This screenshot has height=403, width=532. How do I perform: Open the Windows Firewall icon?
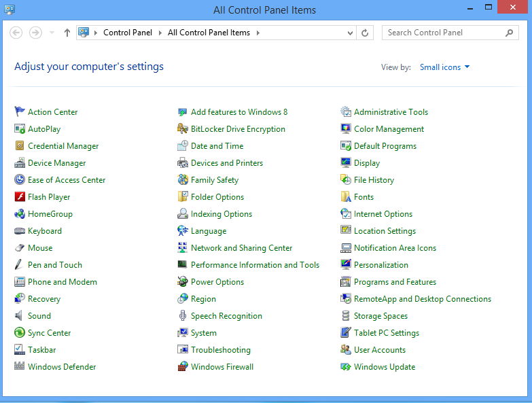[x=183, y=367]
